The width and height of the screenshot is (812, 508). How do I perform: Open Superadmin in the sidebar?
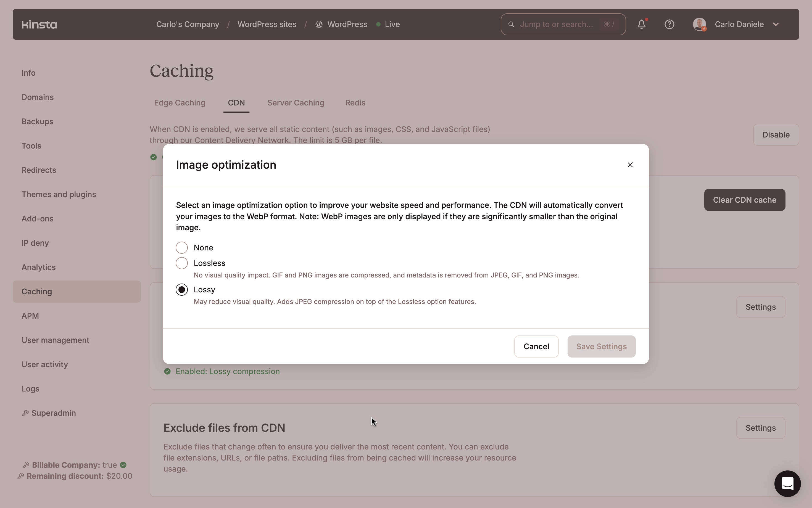[53, 413]
